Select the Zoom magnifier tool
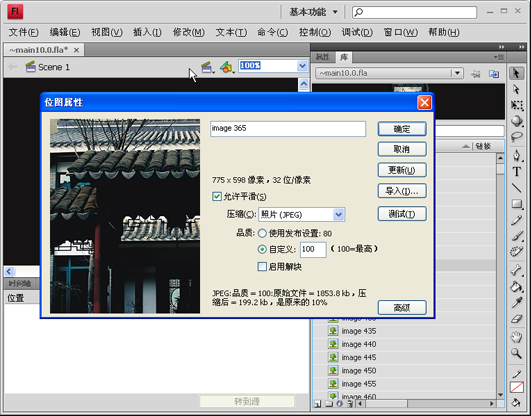This screenshot has width=531, height=416. 516,353
